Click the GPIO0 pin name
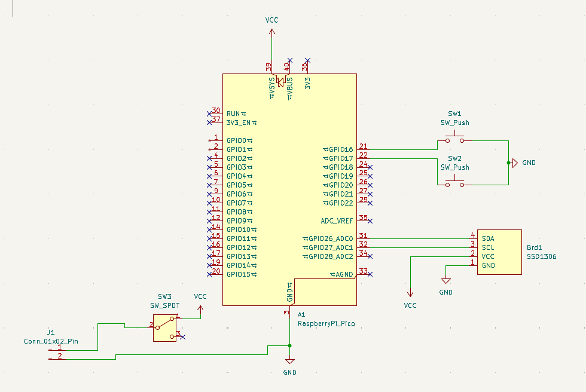586x392 pixels. [x=239, y=140]
